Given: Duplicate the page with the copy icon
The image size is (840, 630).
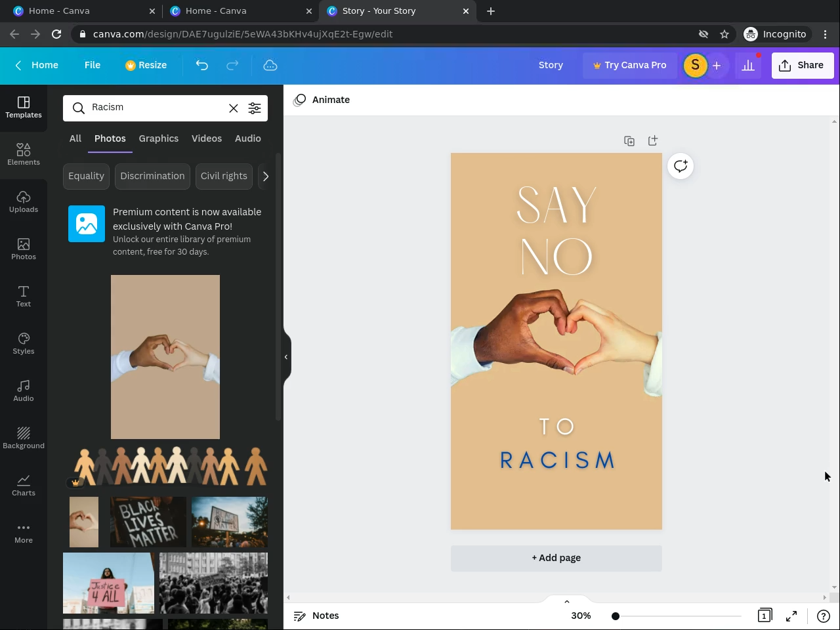Looking at the screenshot, I should [x=629, y=141].
